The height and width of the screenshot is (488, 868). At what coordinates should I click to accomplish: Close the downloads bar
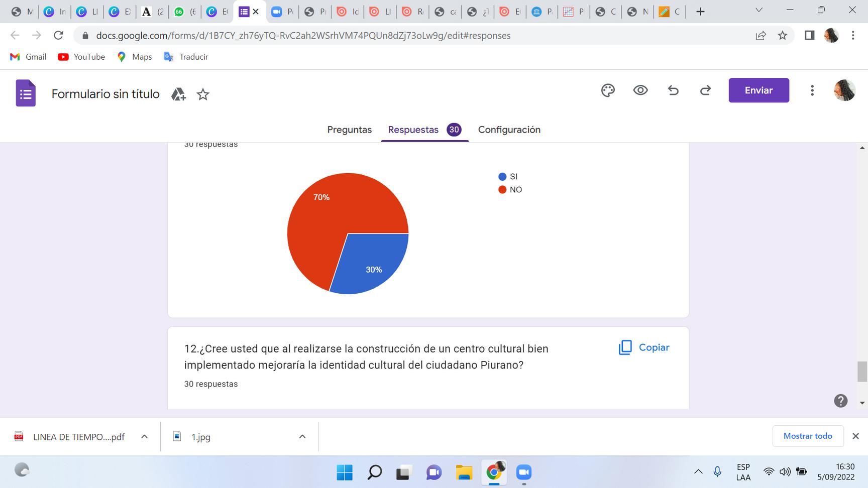tap(856, 436)
